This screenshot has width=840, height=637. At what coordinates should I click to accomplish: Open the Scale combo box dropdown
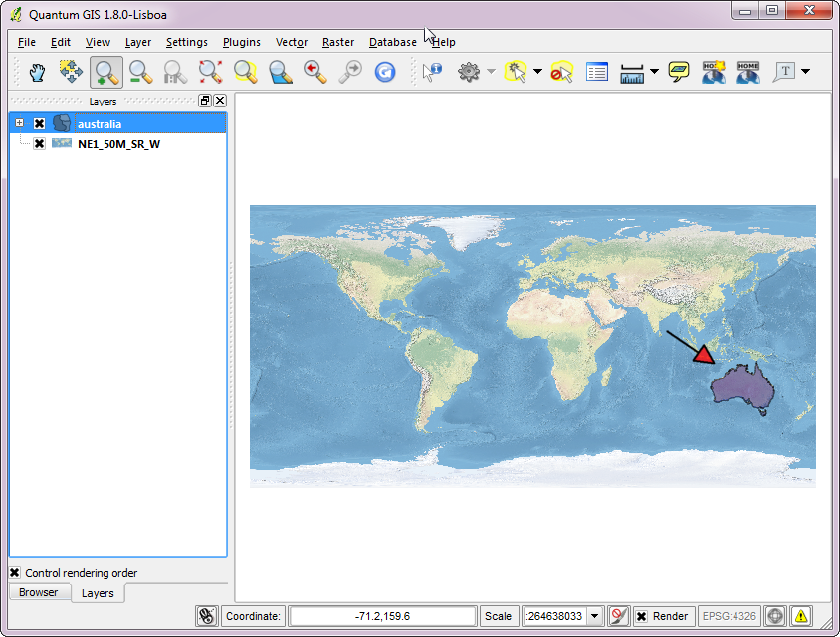click(x=594, y=616)
